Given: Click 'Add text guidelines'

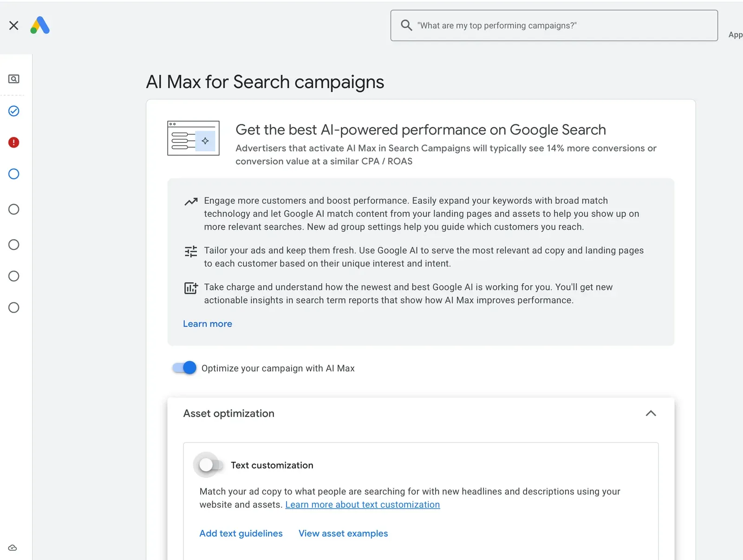Looking at the screenshot, I should 241,534.
